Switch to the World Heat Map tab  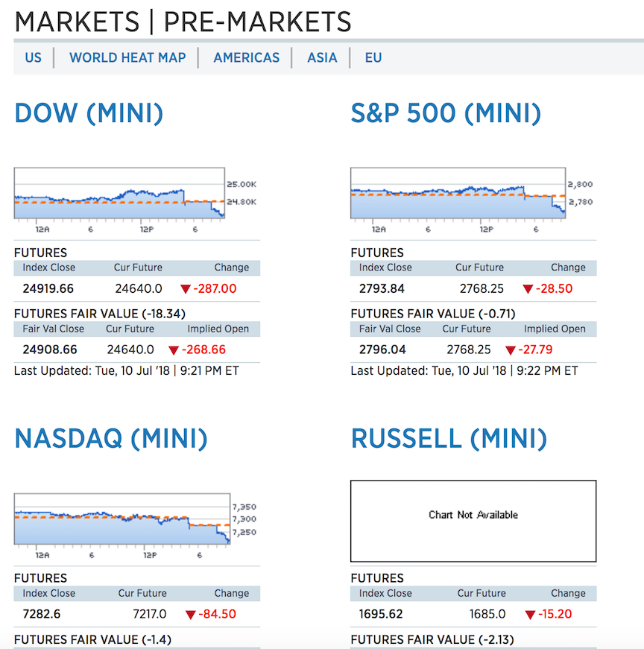point(127,57)
